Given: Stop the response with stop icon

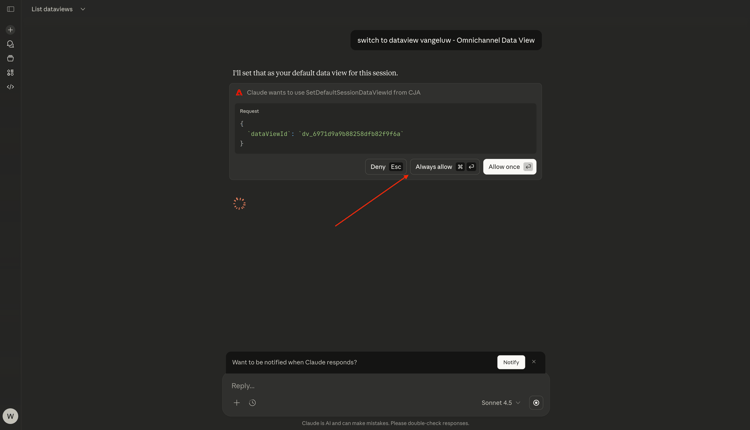Looking at the screenshot, I should tap(536, 403).
